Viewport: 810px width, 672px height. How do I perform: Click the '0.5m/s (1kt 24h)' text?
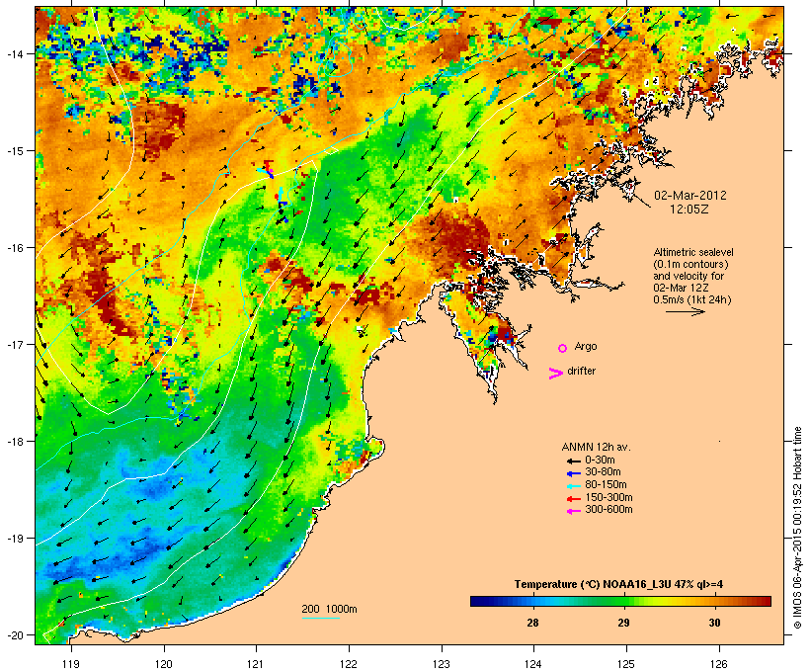[x=692, y=299]
